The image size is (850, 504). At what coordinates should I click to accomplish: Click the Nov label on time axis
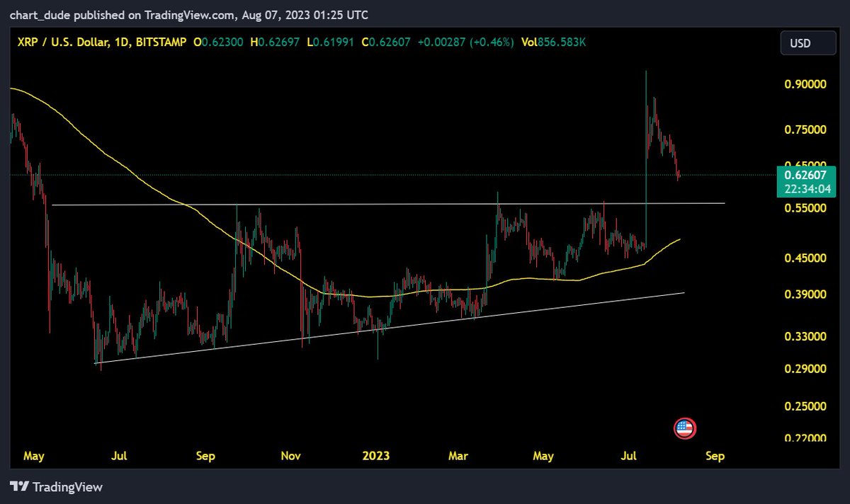coord(292,456)
